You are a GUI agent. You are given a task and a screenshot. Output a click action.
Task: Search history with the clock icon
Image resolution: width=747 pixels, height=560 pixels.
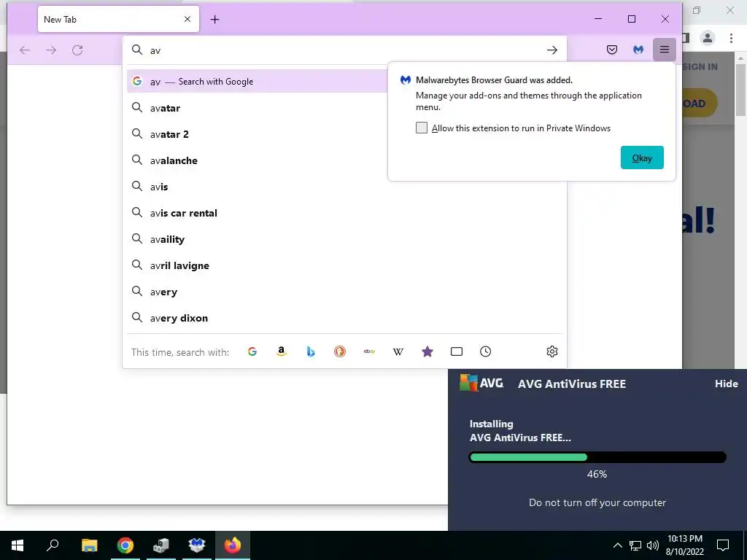[485, 351]
